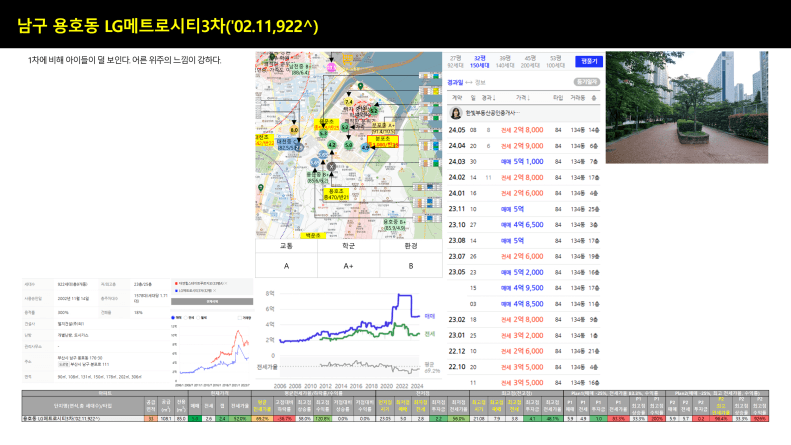This screenshot has height=445, width=791.
Task: Click the 용호초 yellow school label
Action: point(336,194)
